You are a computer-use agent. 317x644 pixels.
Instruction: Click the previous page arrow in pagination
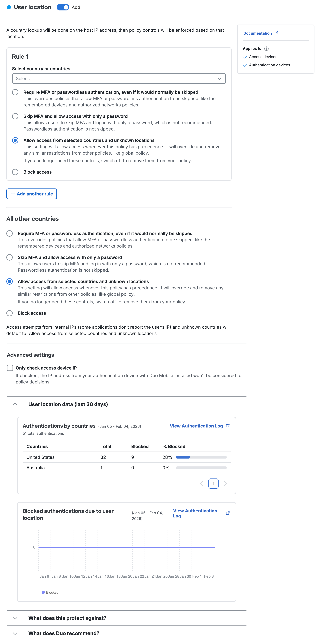point(202,484)
